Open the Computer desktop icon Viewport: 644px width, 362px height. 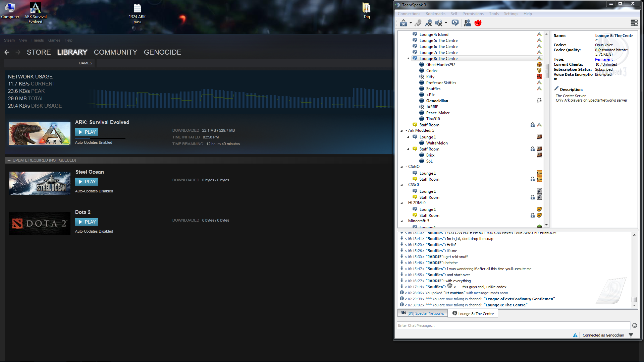coord(10,11)
